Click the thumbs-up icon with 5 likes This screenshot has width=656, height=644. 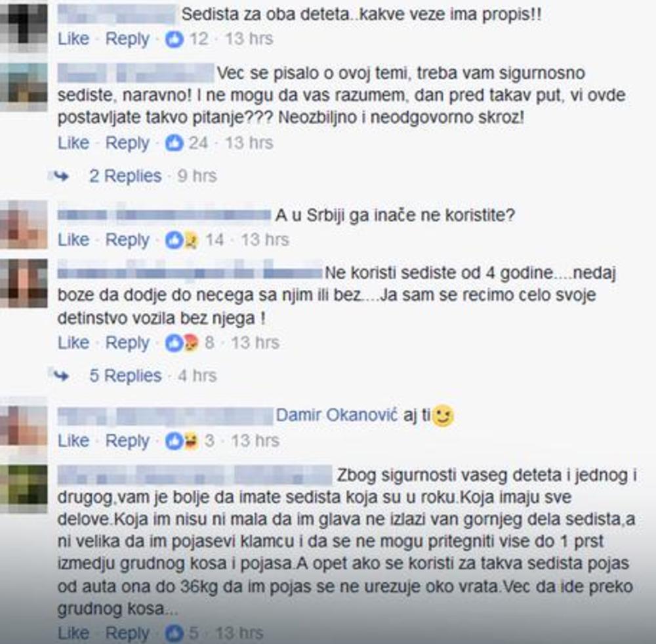tap(174, 633)
